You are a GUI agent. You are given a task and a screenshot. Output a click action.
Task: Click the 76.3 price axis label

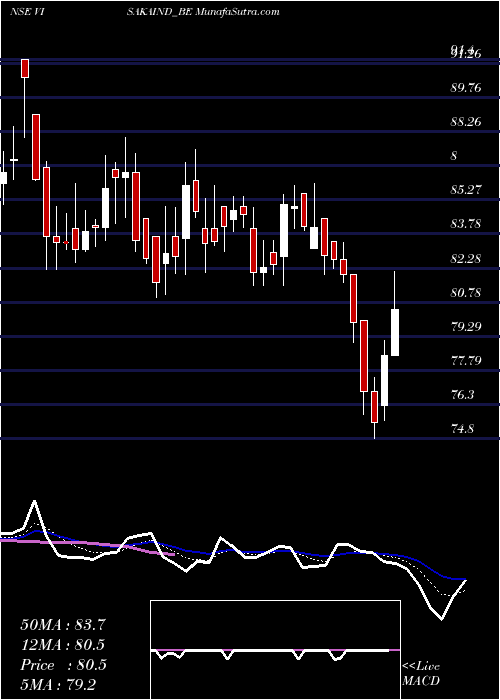[x=462, y=395]
